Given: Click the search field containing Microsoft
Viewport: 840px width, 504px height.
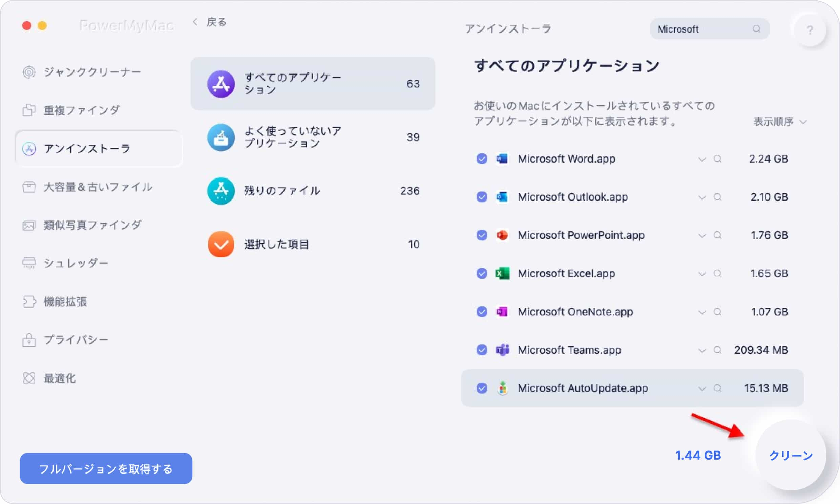Looking at the screenshot, I should click(x=710, y=29).
